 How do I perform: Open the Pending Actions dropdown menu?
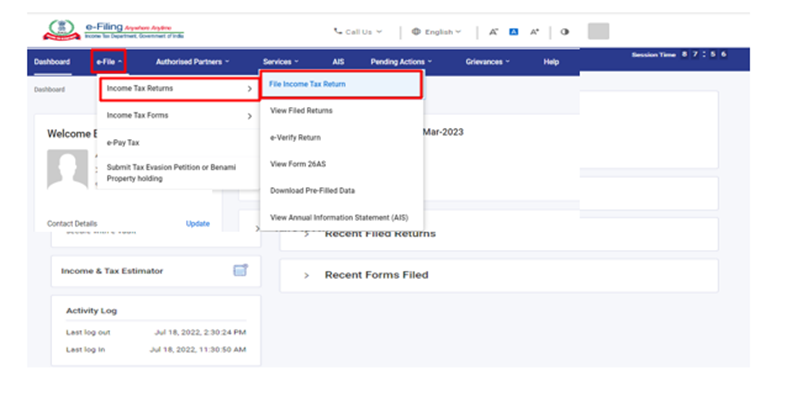tap(401, 62)
